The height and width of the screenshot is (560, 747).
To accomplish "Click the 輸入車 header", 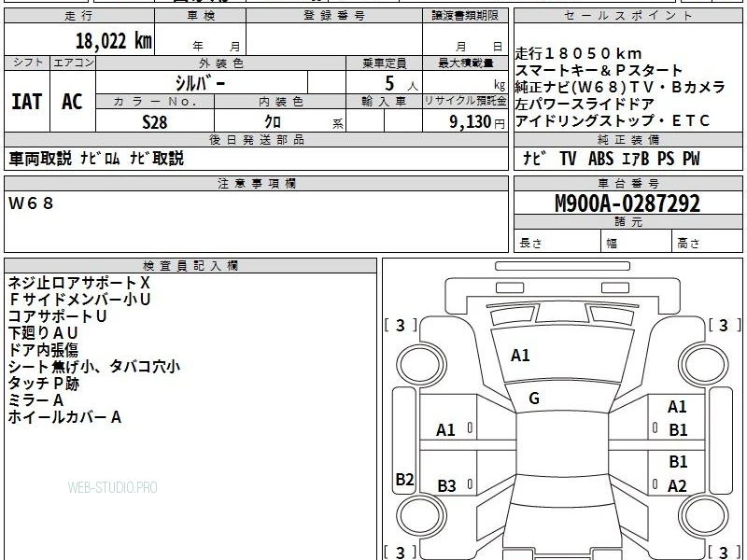I will 384,102.
